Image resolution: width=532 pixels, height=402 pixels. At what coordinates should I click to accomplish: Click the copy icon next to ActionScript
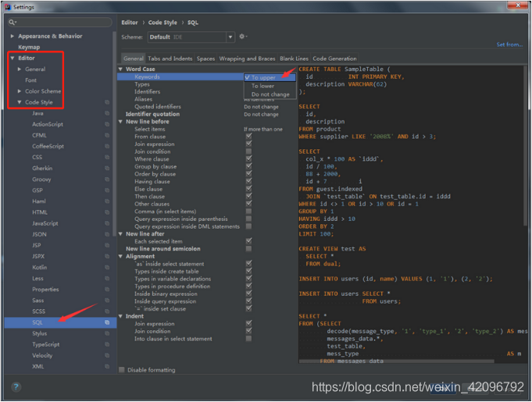point(107,124)
